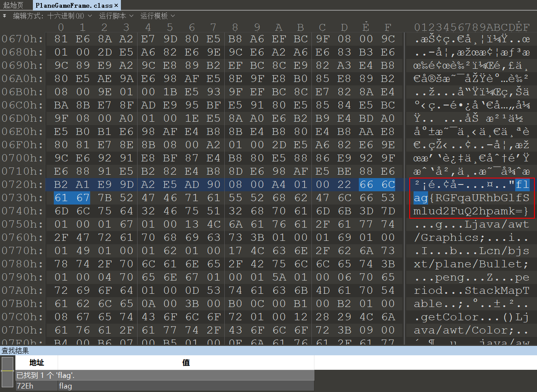537x392 pixels.
Task: Select address label 0670h
Action: pyautogui.click(x=23, y=39)
